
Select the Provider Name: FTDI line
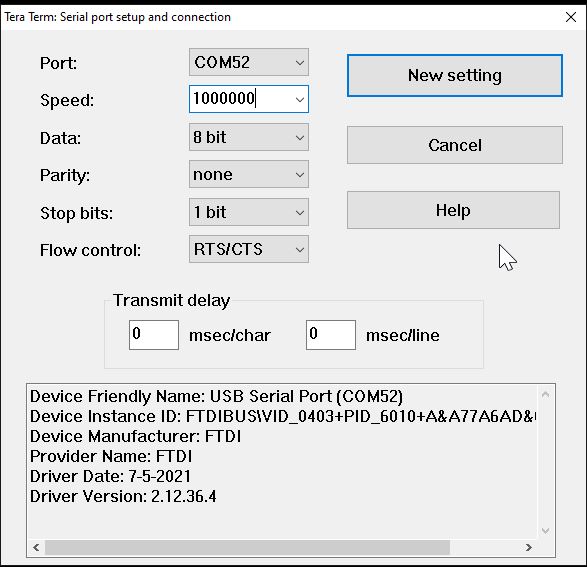pos(111,456)
